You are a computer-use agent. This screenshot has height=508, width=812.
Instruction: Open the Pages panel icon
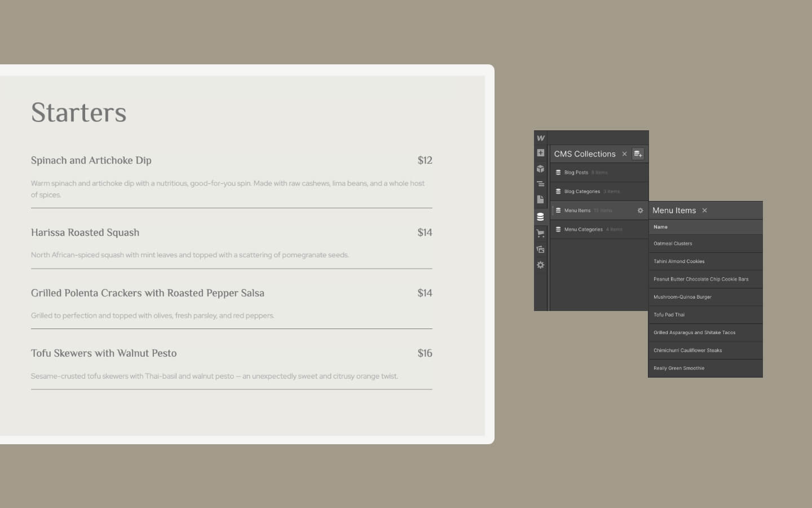pos(540,199)
